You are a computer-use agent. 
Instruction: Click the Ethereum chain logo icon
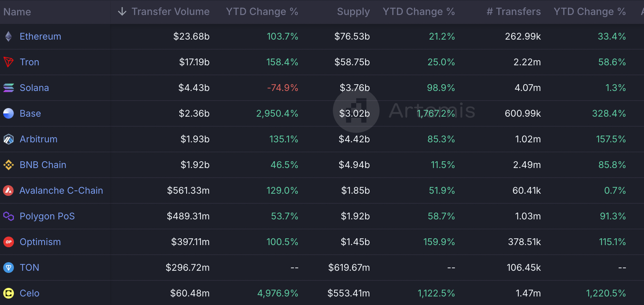click(9, 36)
